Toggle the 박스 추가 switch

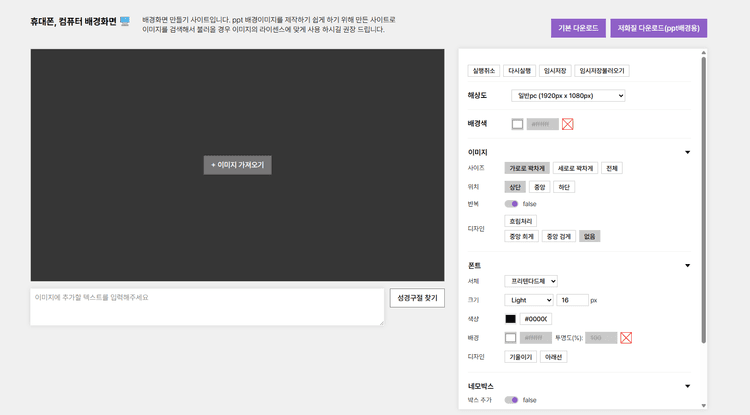511,400
